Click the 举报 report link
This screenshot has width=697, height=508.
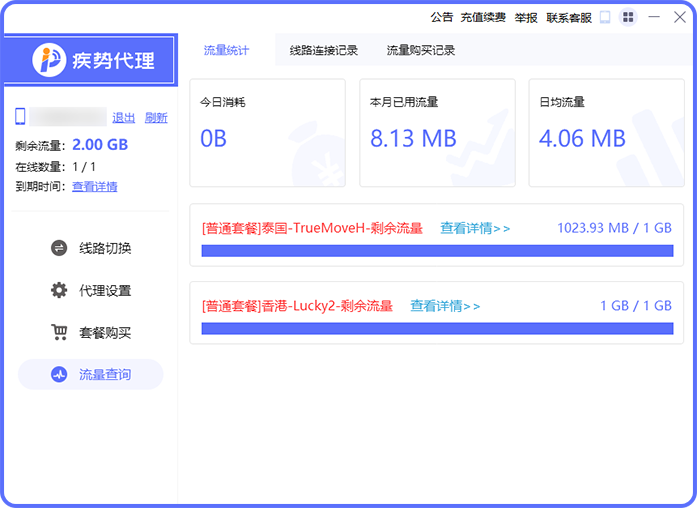pos(526,17)
